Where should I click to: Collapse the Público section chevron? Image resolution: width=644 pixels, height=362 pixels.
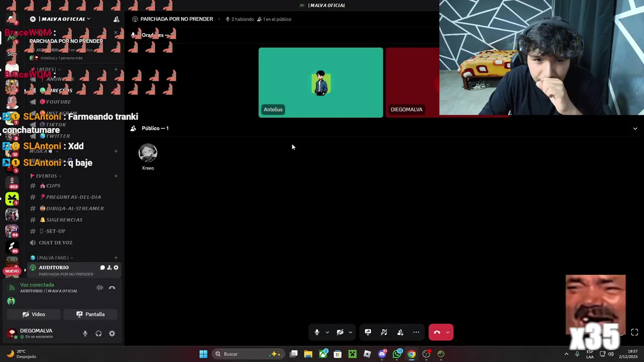tap(635, 128)
